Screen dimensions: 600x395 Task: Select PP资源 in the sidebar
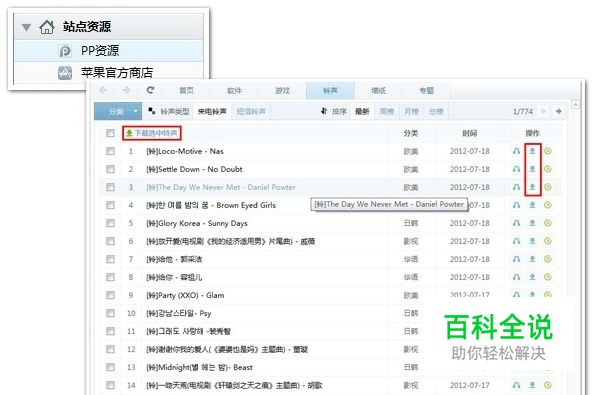pyautogui.click(x=109, y=51)
